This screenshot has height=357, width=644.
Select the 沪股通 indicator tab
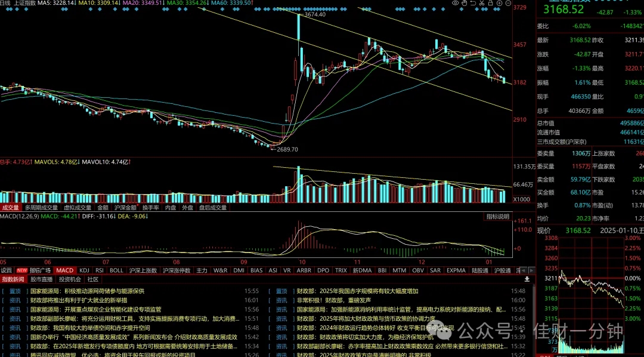coord(502,270)
